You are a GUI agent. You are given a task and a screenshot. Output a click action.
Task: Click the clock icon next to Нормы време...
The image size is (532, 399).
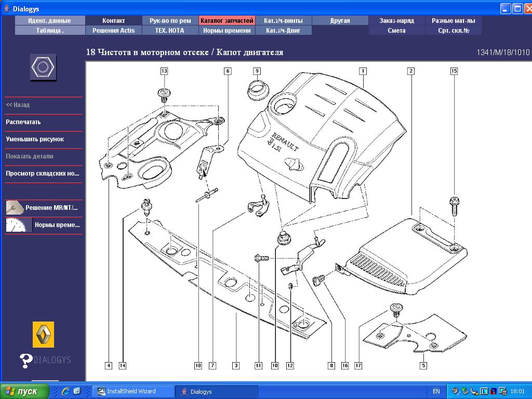[x=19, y=225]
